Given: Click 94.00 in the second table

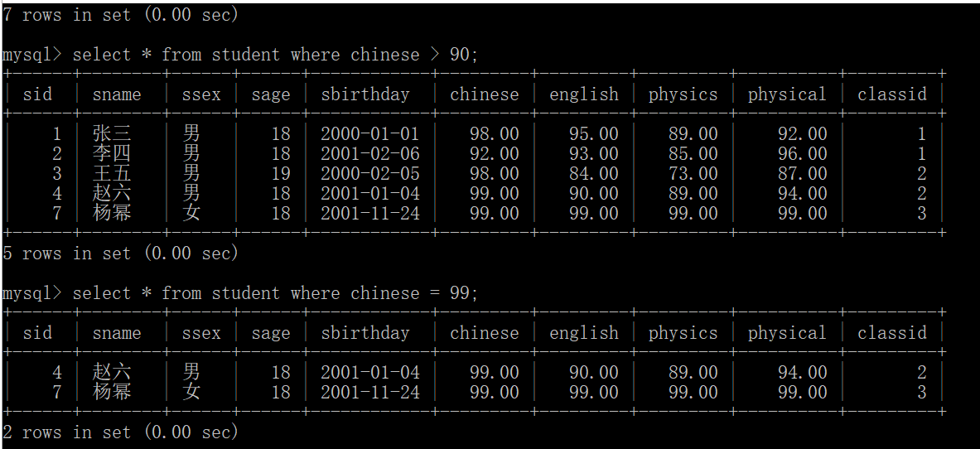Looking at the screenshot, I should 802,372.
